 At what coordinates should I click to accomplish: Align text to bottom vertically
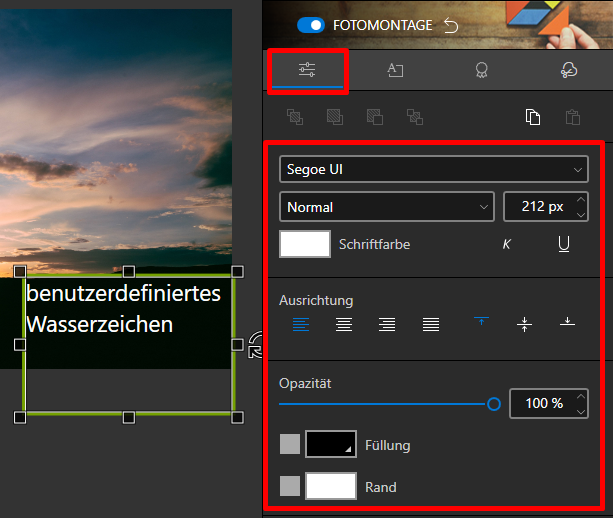click(567, 322)
